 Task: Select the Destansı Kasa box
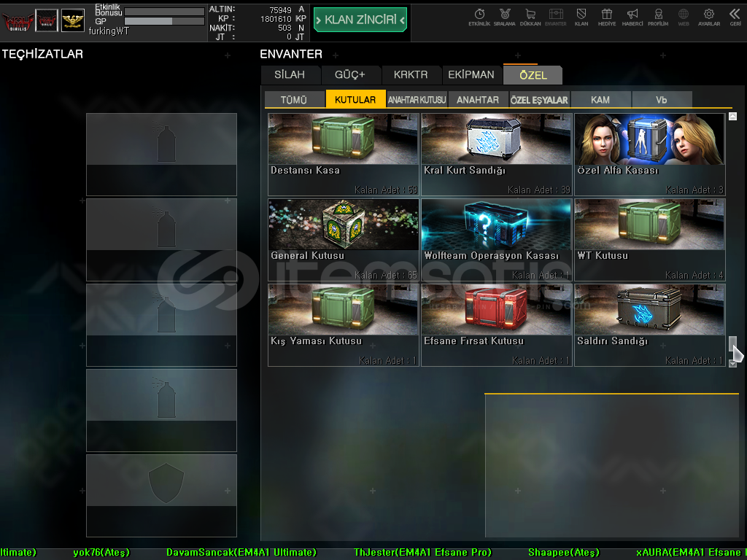344,155
